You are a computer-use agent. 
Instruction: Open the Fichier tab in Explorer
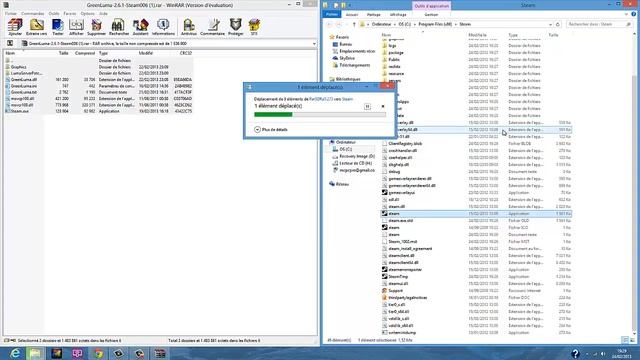pos(332,14)
